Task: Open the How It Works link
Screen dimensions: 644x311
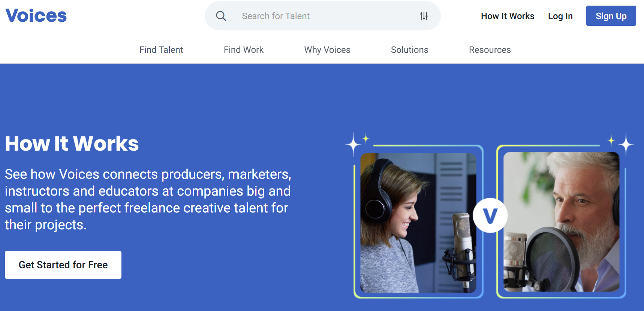Action: click(508, 16)
